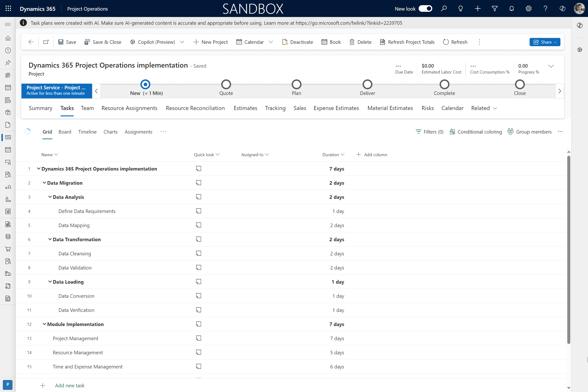The height and width of the screenshot is (392, 588).
Task: Click the help question mark icon
Action: [545, 9]
